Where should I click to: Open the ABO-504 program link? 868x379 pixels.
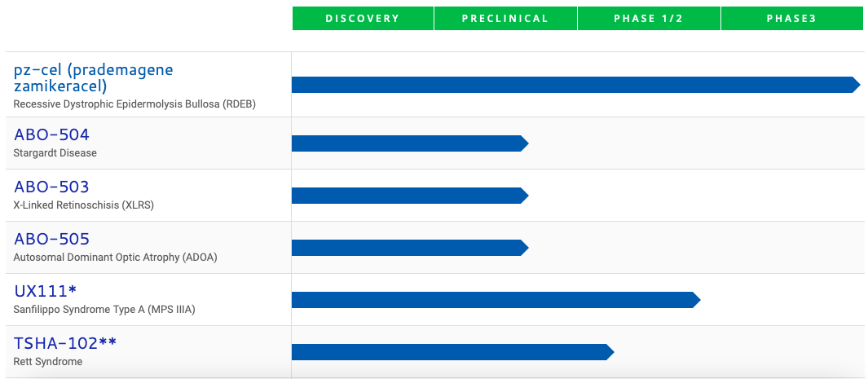point(51,134)
